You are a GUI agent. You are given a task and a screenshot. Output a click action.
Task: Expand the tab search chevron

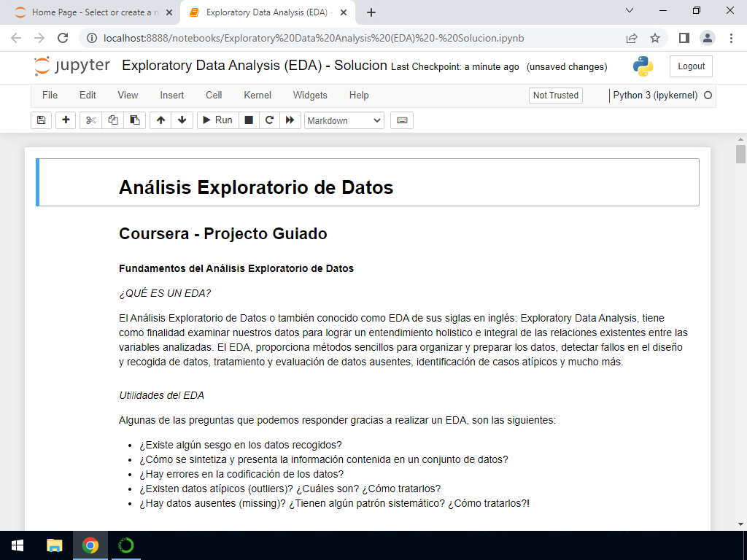pyautogui.click(x=630, y=10)
